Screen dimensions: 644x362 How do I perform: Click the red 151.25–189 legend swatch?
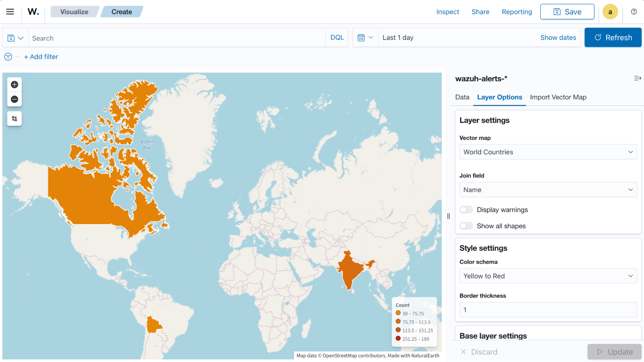pyautogui.click(x=398, y=339)
